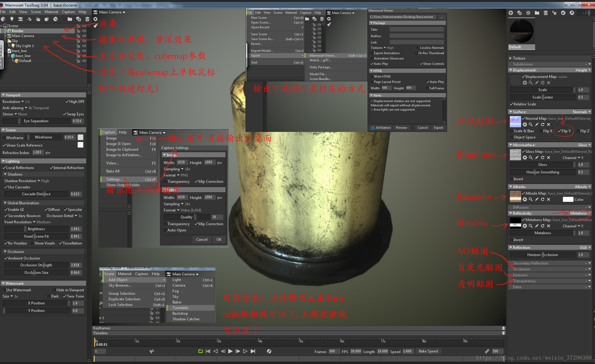
Task: Click the rocket icon below the gear
Action: coord(95,25)
